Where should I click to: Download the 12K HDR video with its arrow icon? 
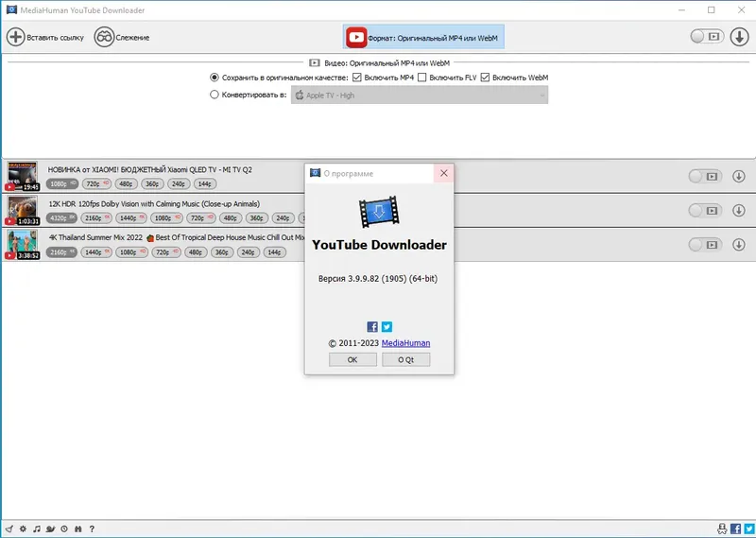[739, 210]
